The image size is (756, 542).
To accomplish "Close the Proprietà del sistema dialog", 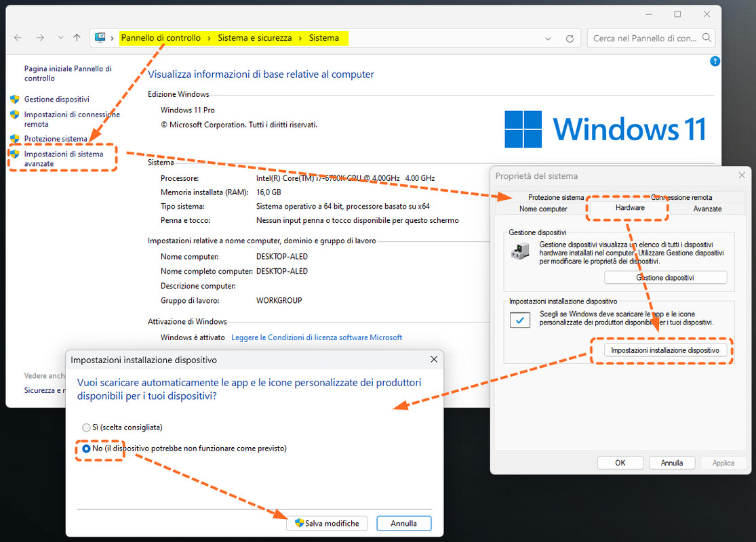I will (742, 175).
